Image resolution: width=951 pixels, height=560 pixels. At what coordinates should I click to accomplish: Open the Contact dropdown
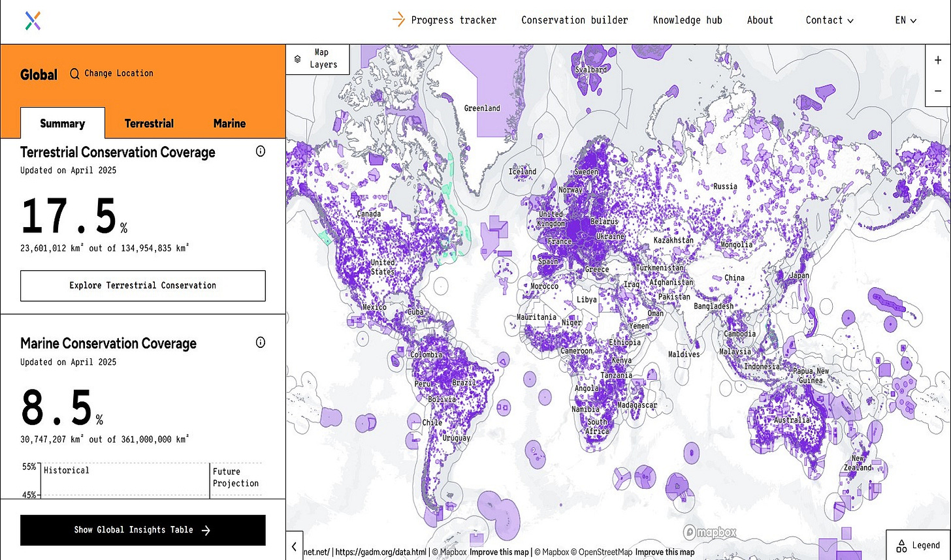pos(828,20)
